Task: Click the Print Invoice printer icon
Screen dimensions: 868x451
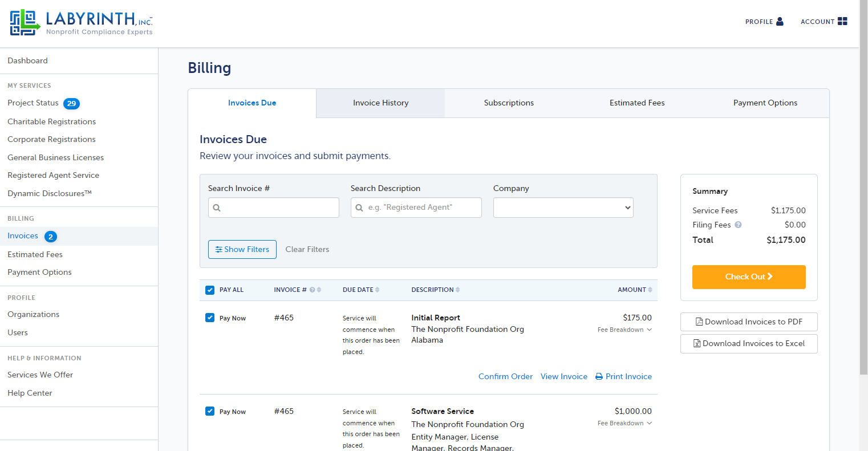Action: coord(599,377)
